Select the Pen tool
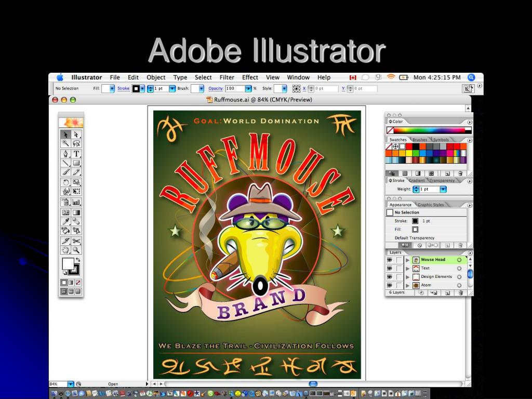Image resolution: width=532 pixels, height=399 pixels. tap(66, 154)
